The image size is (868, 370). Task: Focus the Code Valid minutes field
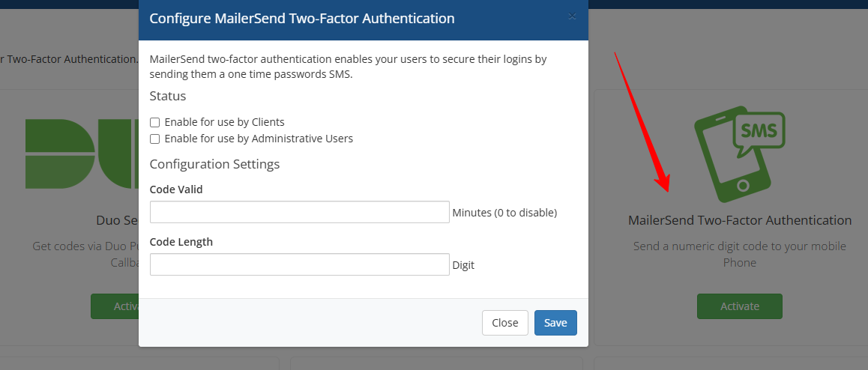300,213
